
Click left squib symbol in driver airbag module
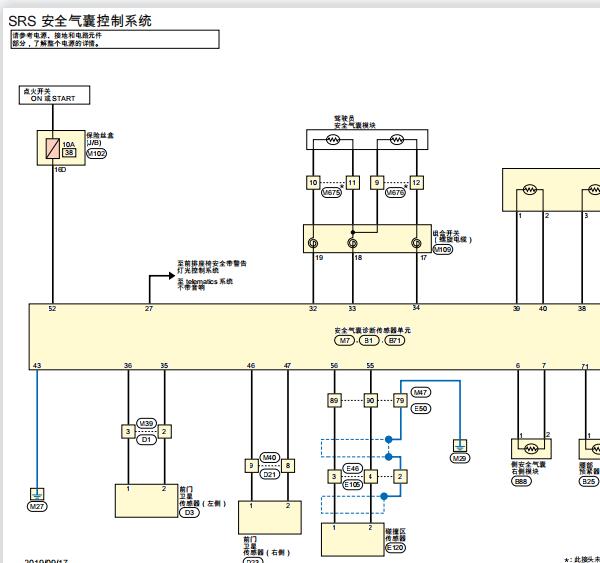[333, 140]
